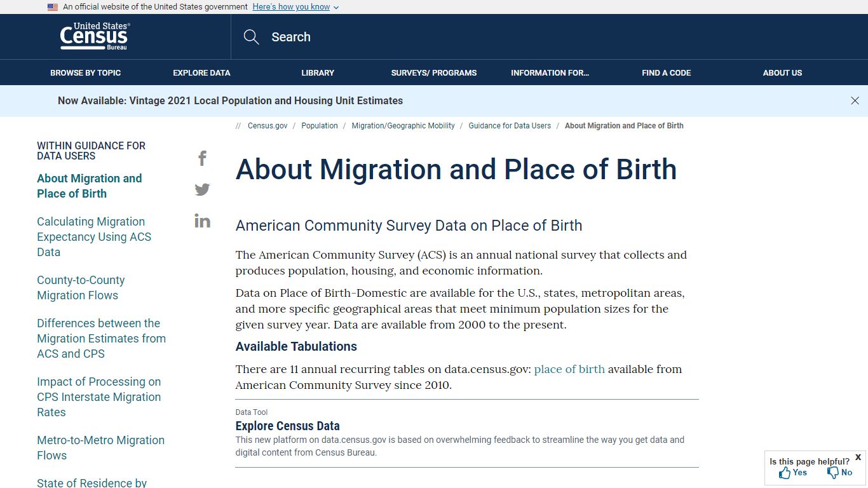Expand "Here's how you know" chevron
868x488 pixels.
click(336, 7)
